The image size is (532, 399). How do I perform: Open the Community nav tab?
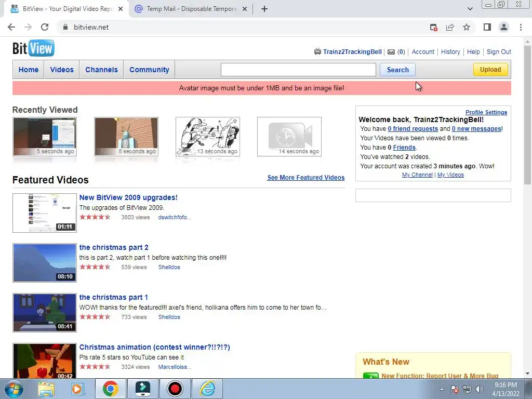pyautogui.click(x=149, y=70)
